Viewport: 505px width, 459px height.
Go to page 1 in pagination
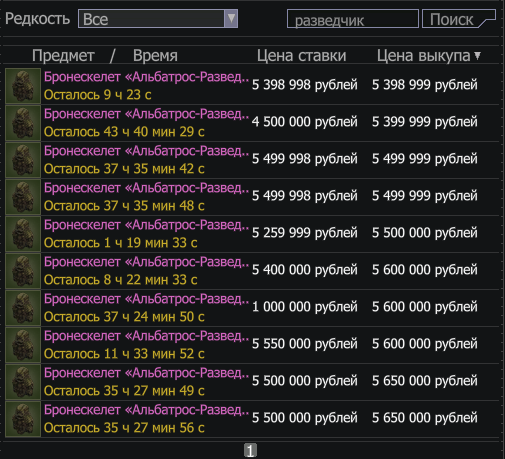pyautogui.click(x=250, y=450)
